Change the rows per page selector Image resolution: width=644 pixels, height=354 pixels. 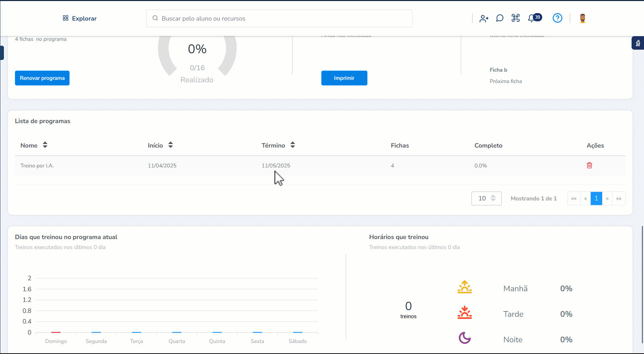point(486,198)
